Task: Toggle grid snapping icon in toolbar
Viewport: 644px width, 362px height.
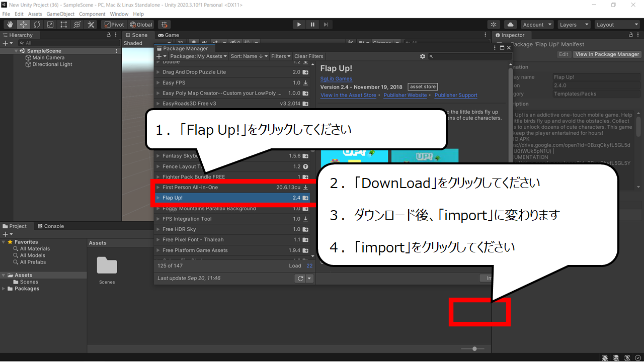Action: 164,24
